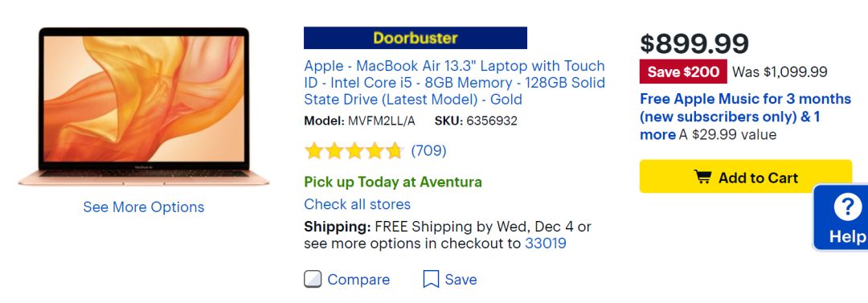Viewport: 868px width, 303px height.
Task: Change the shipping zip code 33019
Action: click(x=545, y=244)
